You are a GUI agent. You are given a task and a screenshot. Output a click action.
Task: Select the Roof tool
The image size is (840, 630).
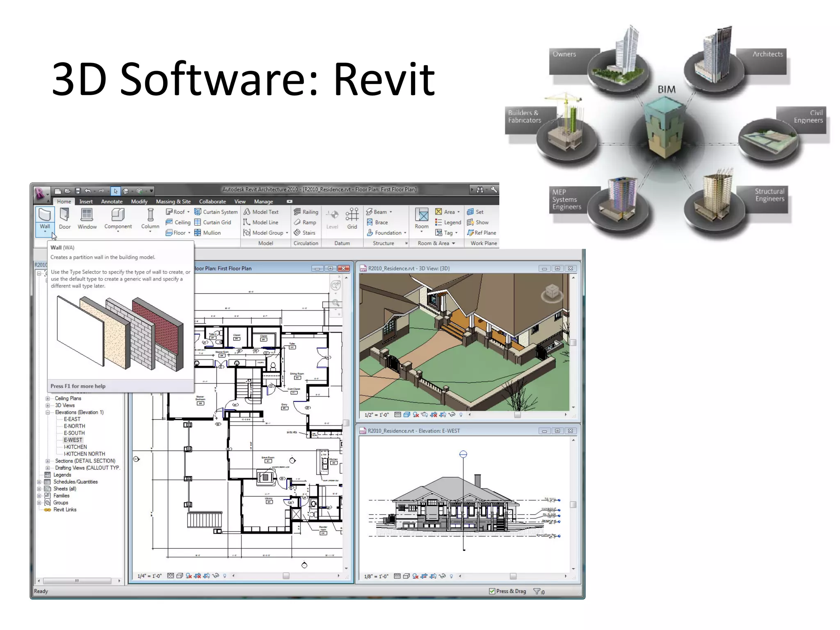pyautogui.click(x=175, y=212)
